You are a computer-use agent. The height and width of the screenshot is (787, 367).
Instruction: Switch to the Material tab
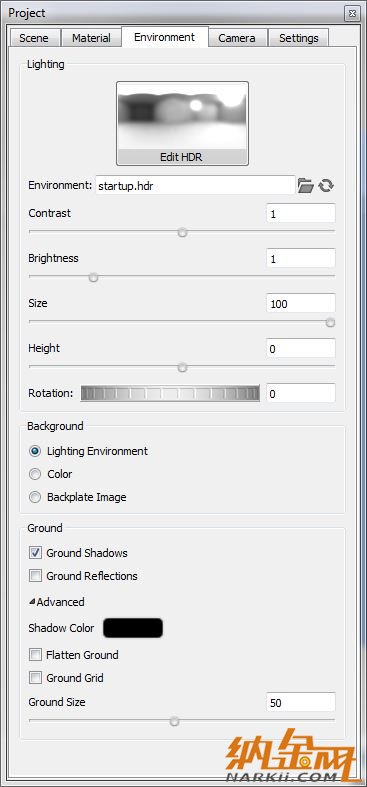pos(91,38)
